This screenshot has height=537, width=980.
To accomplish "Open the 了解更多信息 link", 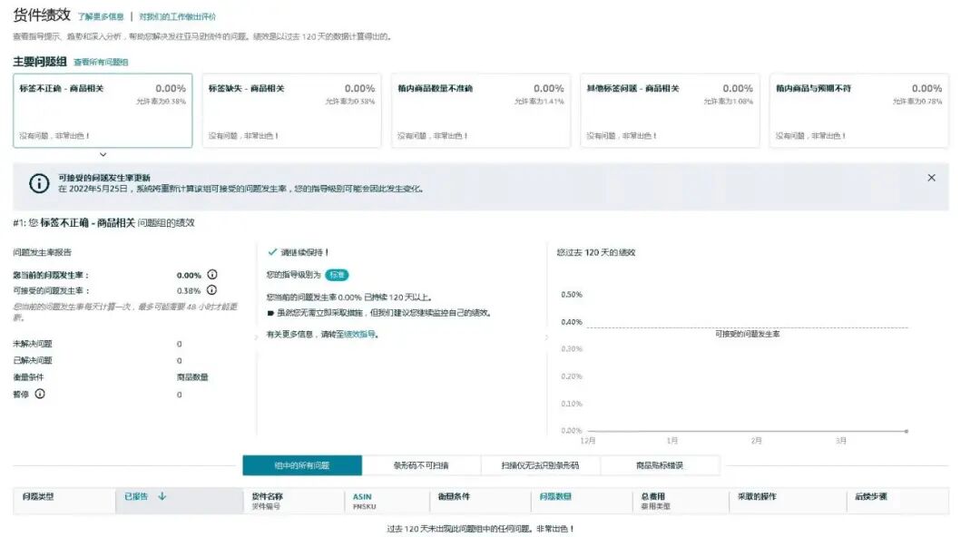I will pos(101,15).
